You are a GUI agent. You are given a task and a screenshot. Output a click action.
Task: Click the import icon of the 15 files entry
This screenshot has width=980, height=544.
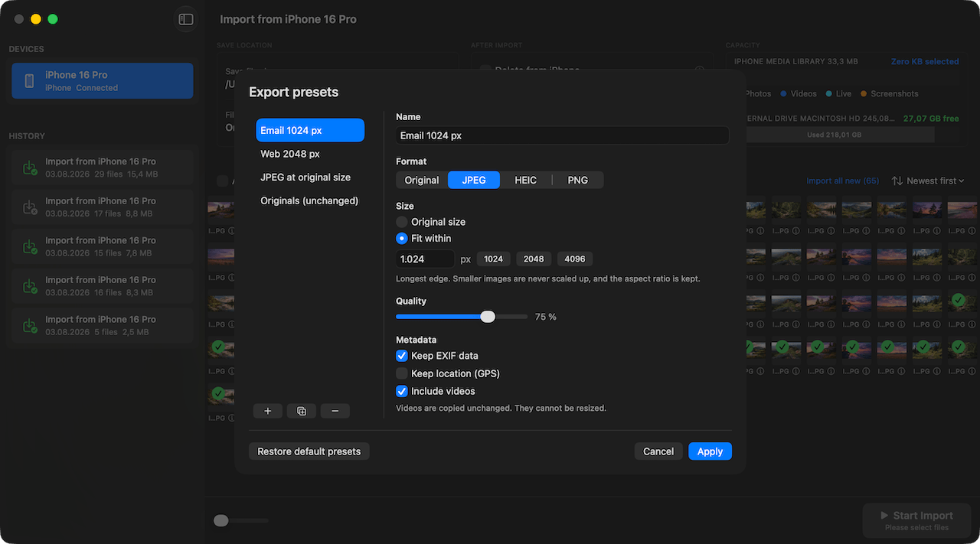(x=29, y=247)
